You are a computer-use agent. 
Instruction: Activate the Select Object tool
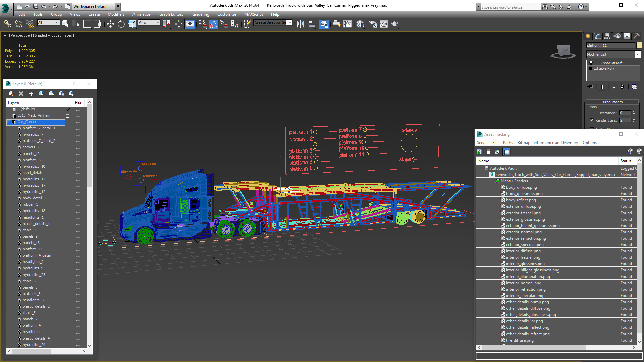click(x=65, y=24)
